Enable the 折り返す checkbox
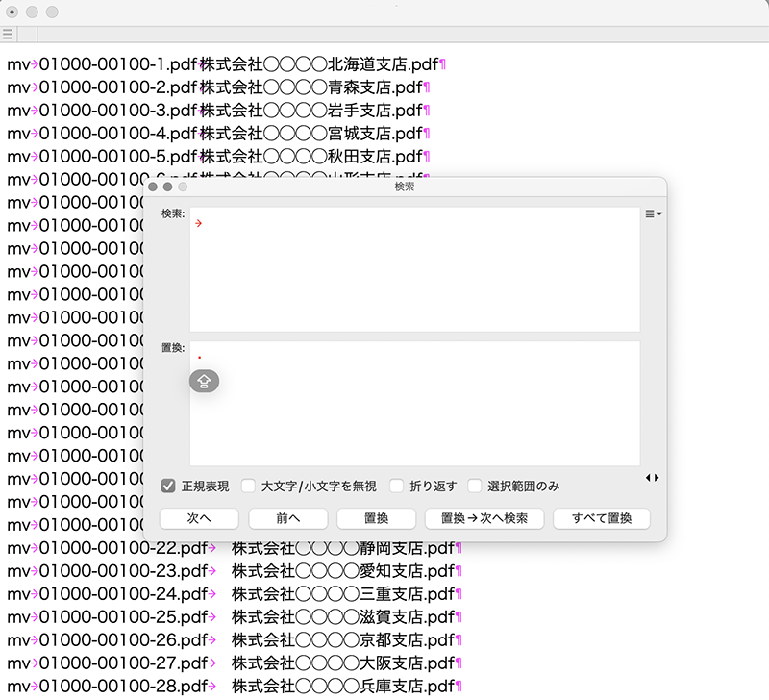 coord(396,486)
